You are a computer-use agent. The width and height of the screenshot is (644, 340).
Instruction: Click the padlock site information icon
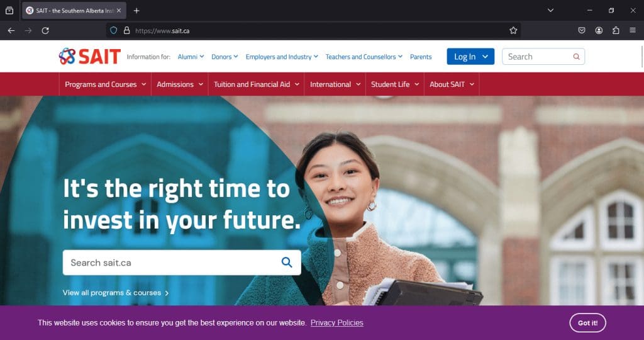[126, 30]
